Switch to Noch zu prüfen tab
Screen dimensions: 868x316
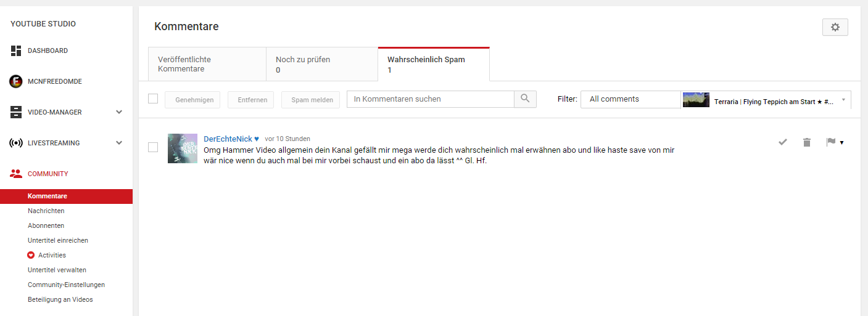tap(321, 64)
